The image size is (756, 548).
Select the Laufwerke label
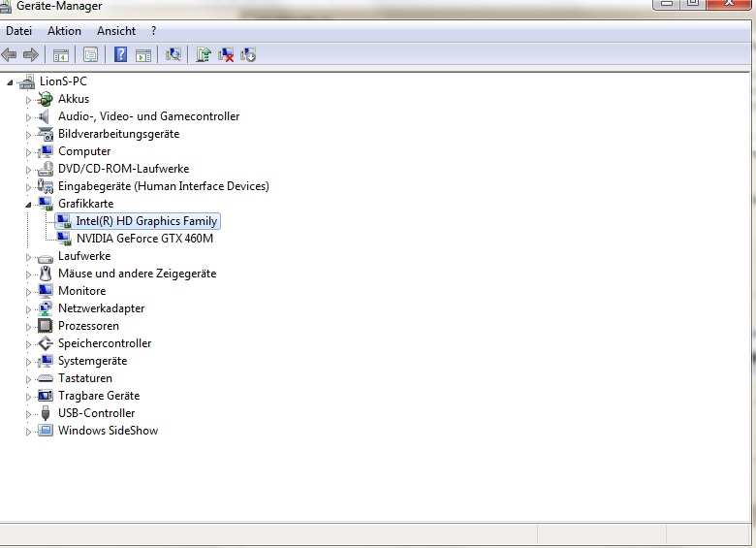pos(84,256)
